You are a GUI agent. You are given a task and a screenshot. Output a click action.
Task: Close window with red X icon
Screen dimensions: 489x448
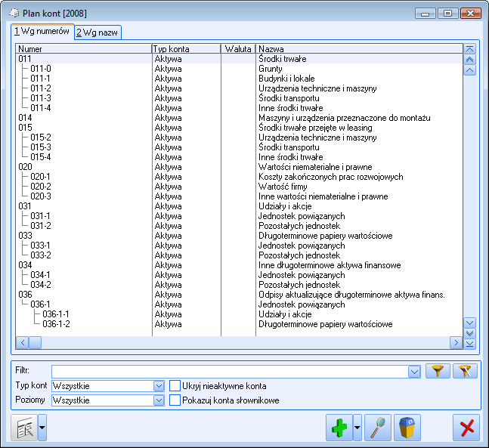(466, 428)
